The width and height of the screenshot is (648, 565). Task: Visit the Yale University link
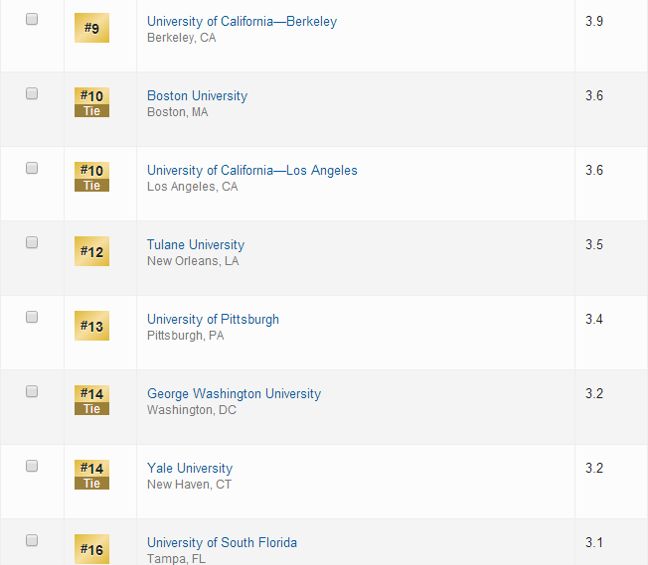(x=189, y=468)
